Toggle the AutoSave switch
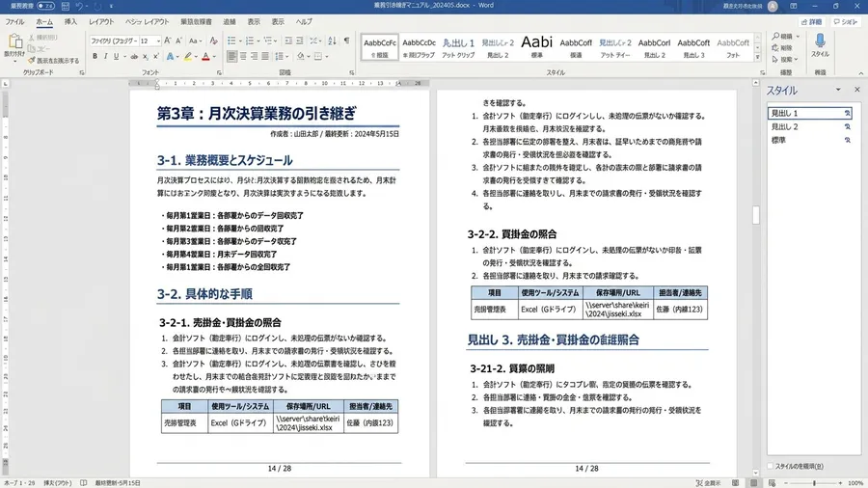The width and height of the screenshot is (868, 488). point(46,6)
